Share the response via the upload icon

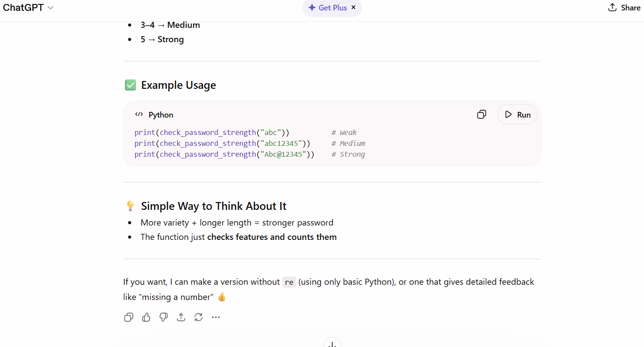(x=181, y=317)
